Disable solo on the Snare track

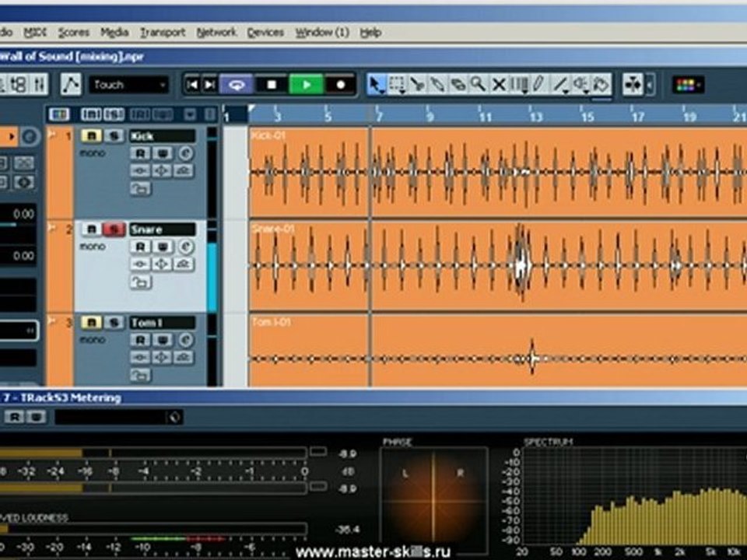coord(114,229)
